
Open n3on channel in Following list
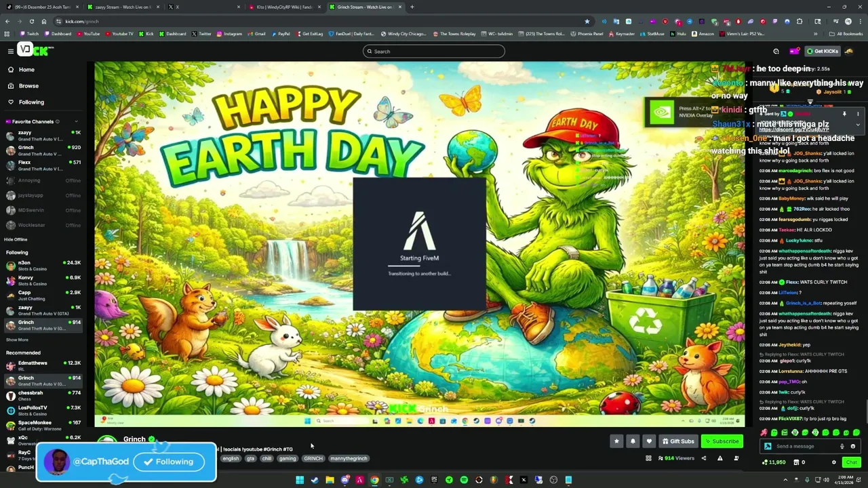[43, 265]
